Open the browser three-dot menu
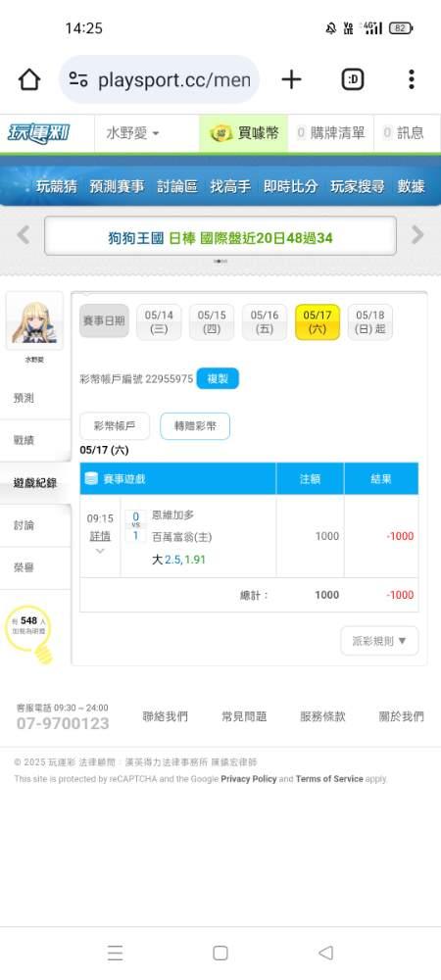The width and height of the screenshot is (441, 980). [411, 79]
